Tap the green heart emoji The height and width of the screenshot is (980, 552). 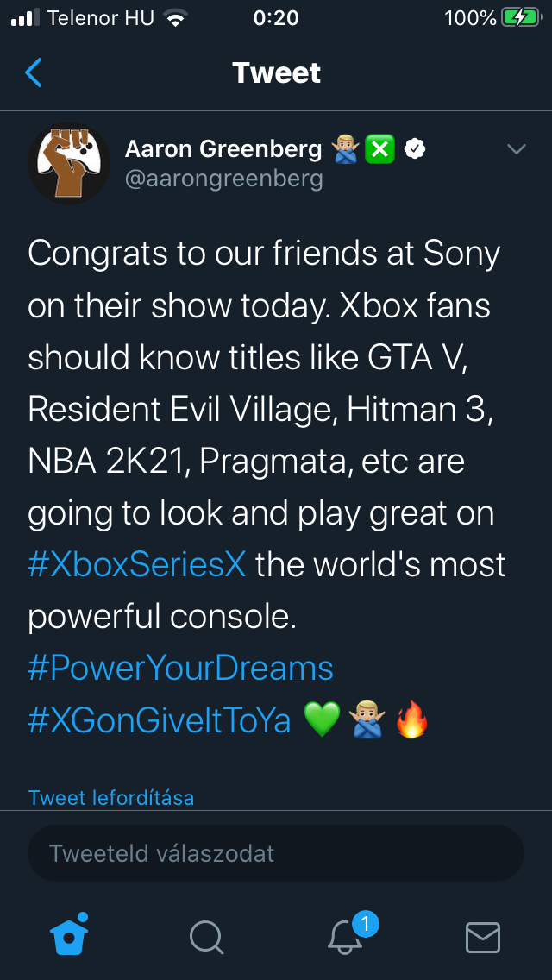pyautogui.click(x=322, y=720)
